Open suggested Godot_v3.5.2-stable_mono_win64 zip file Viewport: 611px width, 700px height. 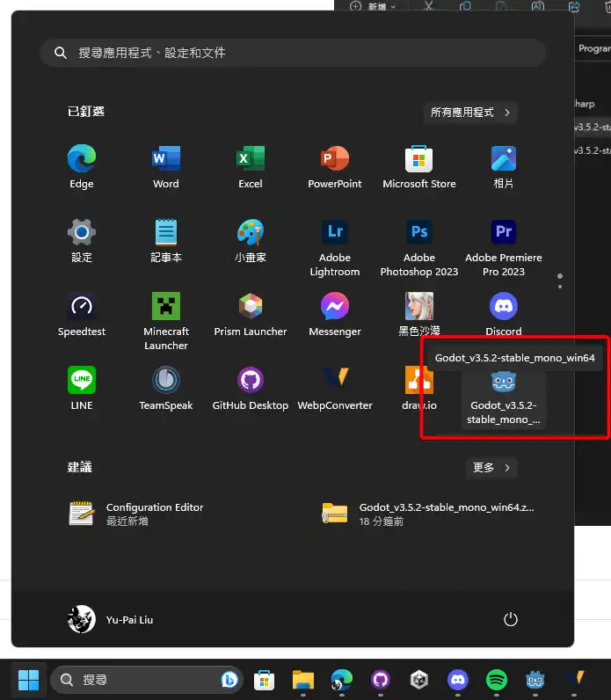click(x=427, y=514)
